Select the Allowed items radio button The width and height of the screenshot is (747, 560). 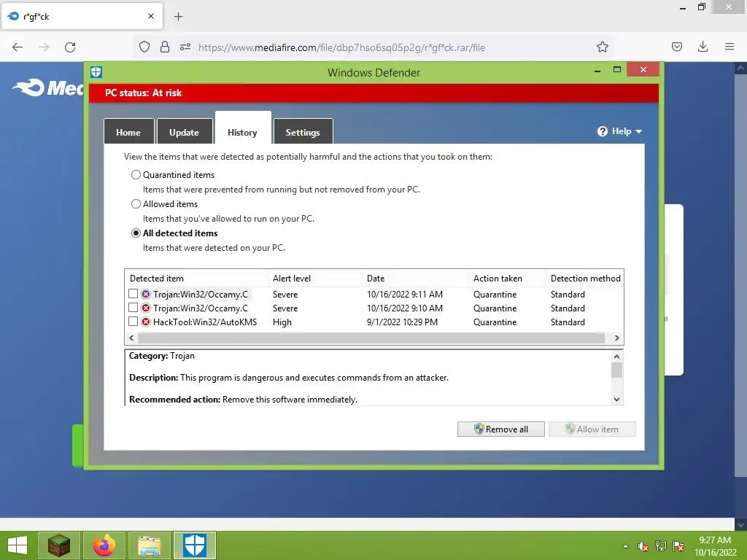(136, 204)
